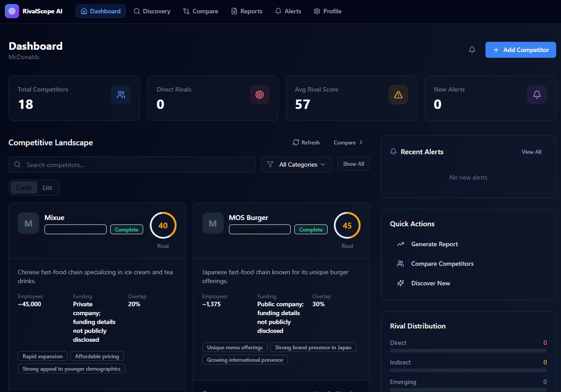Click the MOS Burger avatar letter tile
Image resolution: width=561 pixels, height=392 pixels.
point(213,223)
